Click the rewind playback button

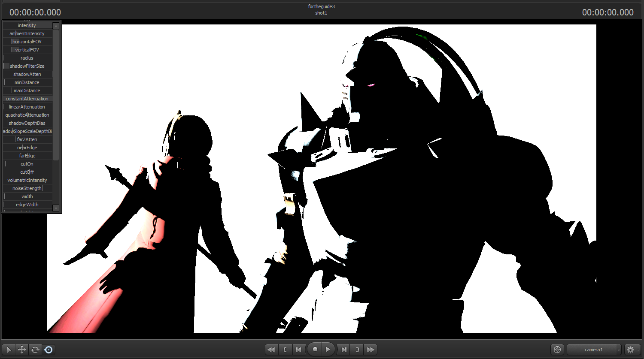pyautogui.click(x=271, y=350)
